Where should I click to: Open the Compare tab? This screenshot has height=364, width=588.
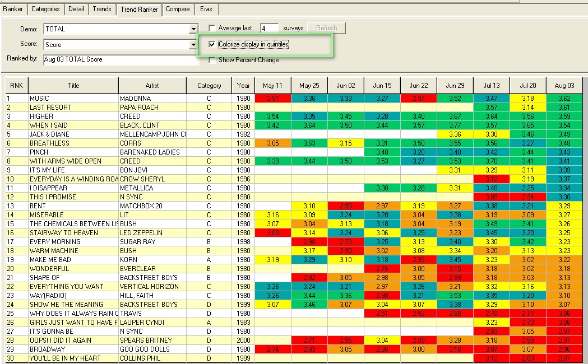[178, 9]
